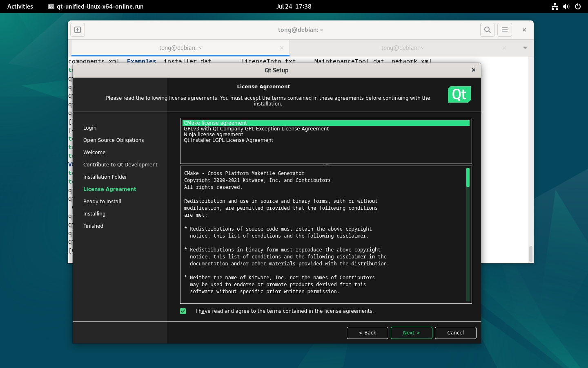
Task: Close the second terminal tab
Action: [504, 48]
